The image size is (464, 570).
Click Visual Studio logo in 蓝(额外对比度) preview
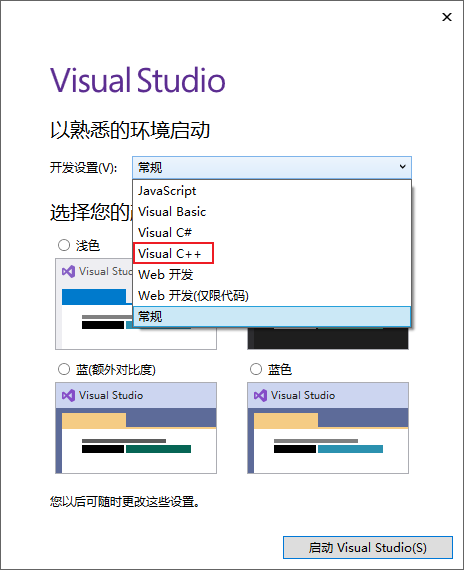[x=68, y=395]
